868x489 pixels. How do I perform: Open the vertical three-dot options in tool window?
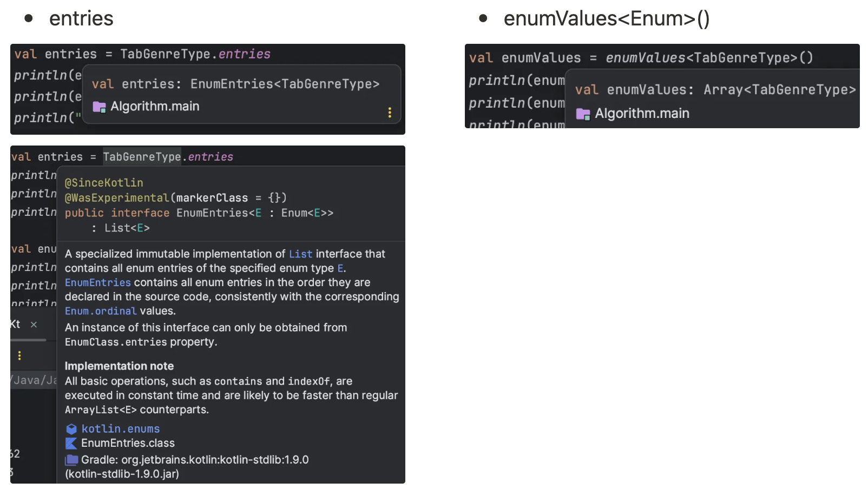click(19, 355)
